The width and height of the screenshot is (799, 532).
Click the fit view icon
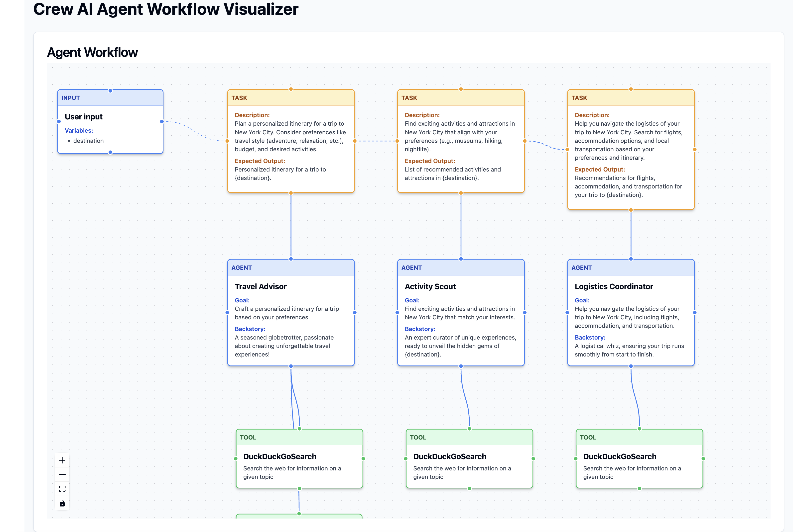[62, 489]
